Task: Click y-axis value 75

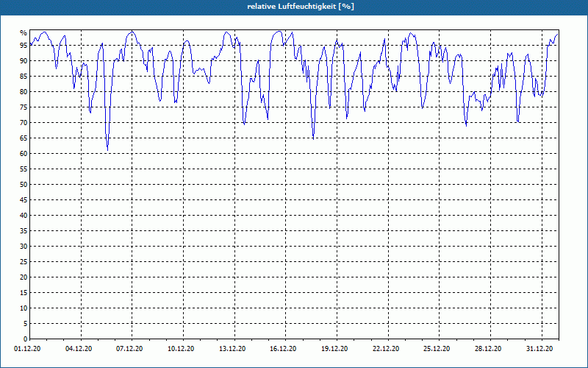Action: pos(24,107)
